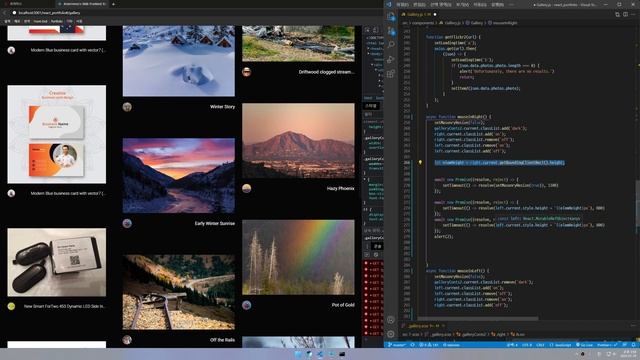640x360 pixels.
Task: Switch to the Gallery.js editor tab
Action: (x=419, y=14)
